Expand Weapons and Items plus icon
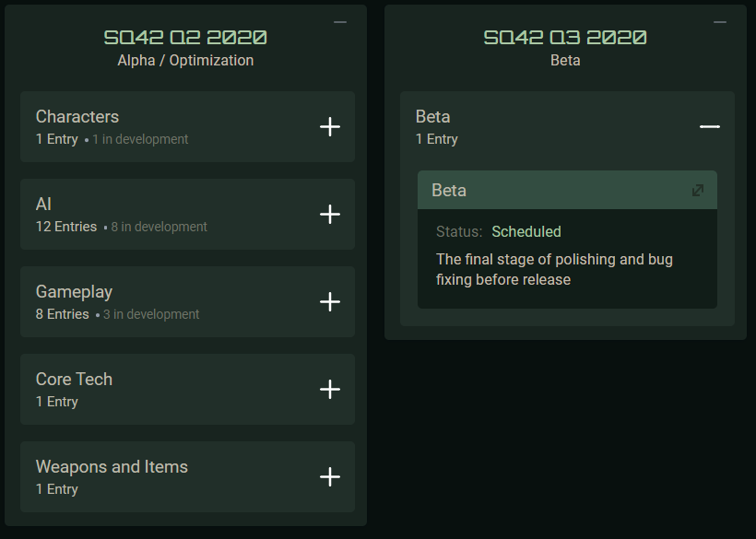 click(330, 477)
